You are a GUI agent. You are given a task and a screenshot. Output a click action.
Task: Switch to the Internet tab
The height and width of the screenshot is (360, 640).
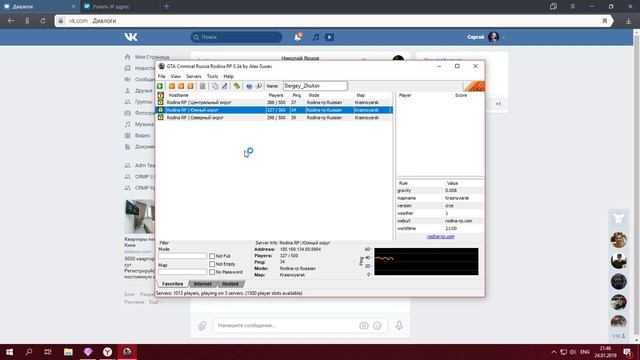pyautogui.click(x=202, y=284)
